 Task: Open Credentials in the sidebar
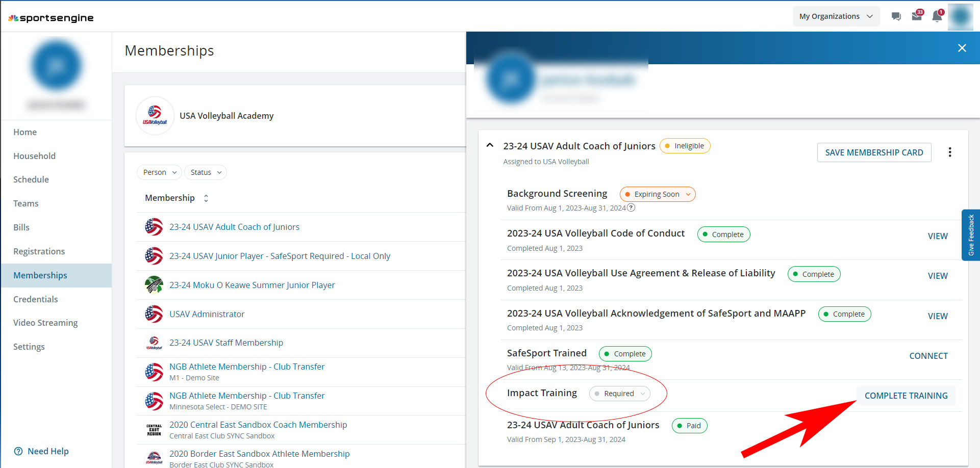pos(35,299)
